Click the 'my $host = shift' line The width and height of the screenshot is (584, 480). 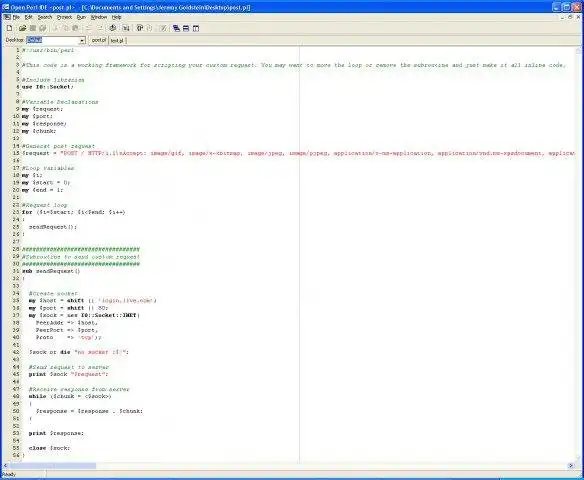click(x=93, y=301)
